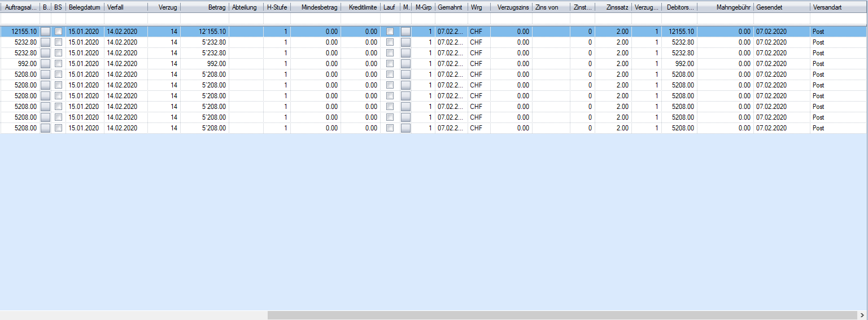Sort by the Belegdatum column header

85,7
